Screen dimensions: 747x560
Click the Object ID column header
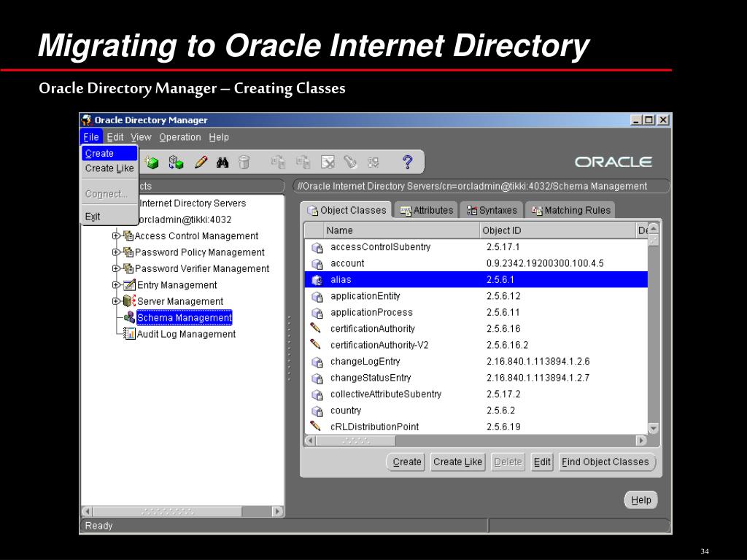tap(557, 230)
